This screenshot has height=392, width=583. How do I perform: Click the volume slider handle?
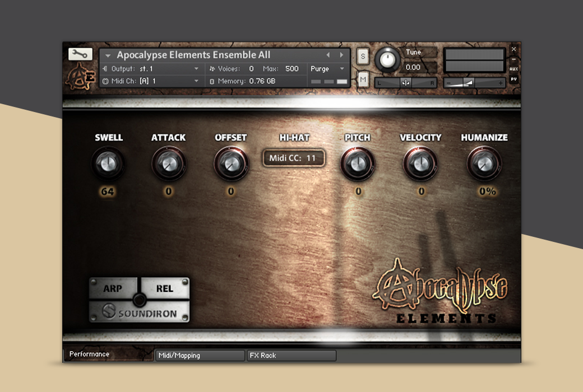click(x=469, y=83)
